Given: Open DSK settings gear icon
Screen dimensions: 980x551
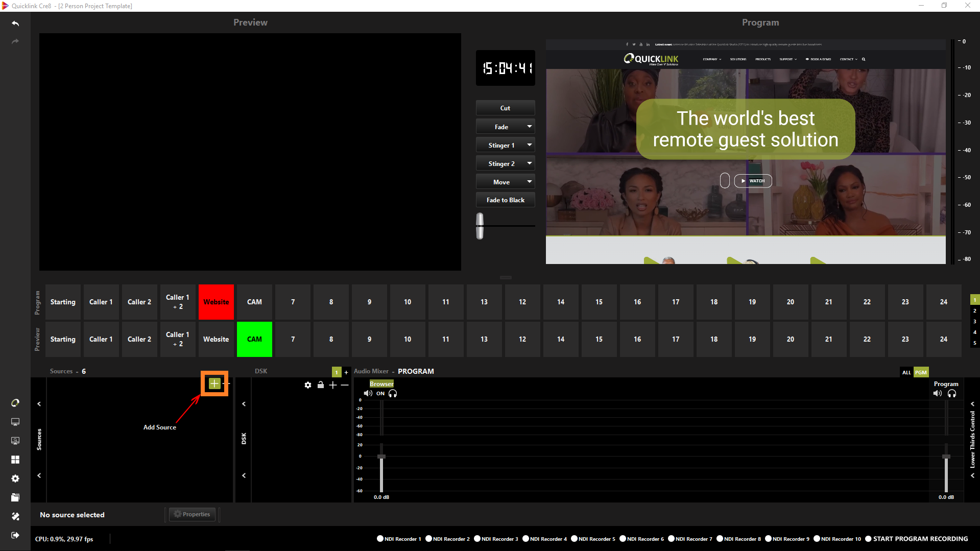Looking at the screenshot, I should 308,385.
